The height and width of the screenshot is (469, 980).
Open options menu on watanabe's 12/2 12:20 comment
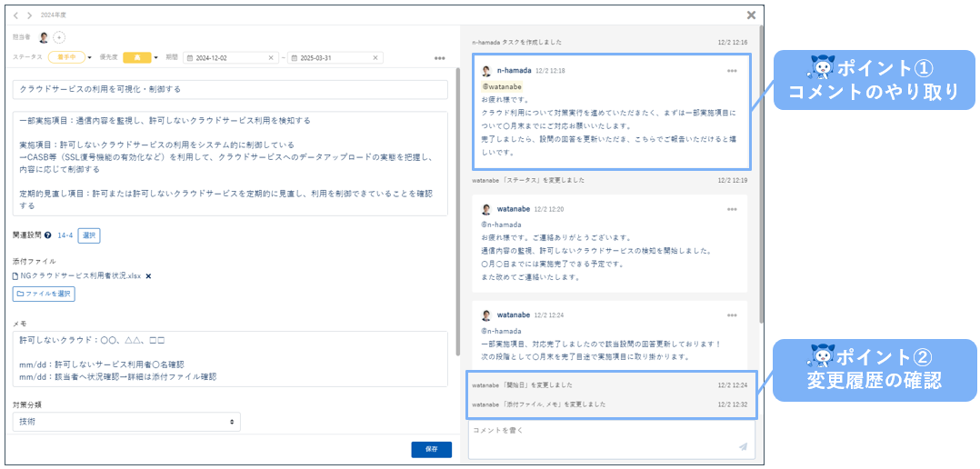[x=732, y=208]
